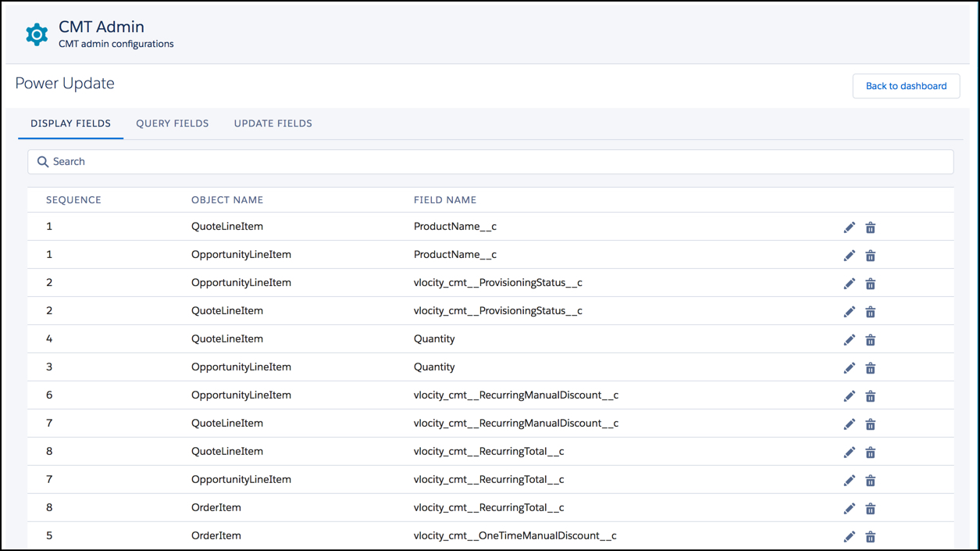
Task: Edit QuoteLineItem RecurringManualDiscount row
Action: [850, 424]
